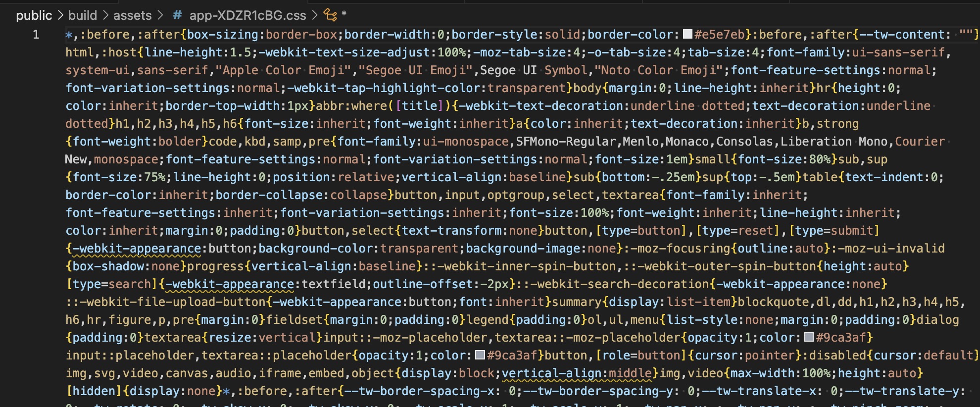This screenshot has width=980, height=407.
Task: Click the chevron between "build" and "assets"
Action: click(x=105, y=15)
